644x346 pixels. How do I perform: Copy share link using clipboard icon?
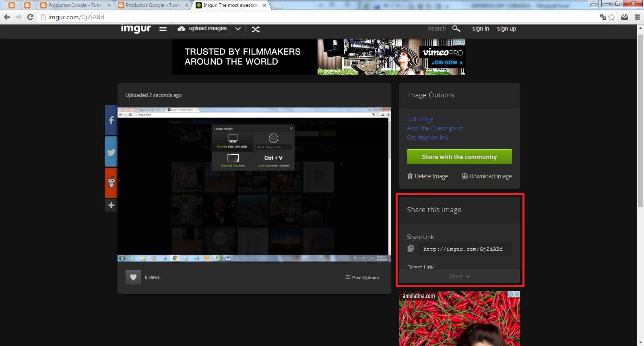click(x=411, y=248)
